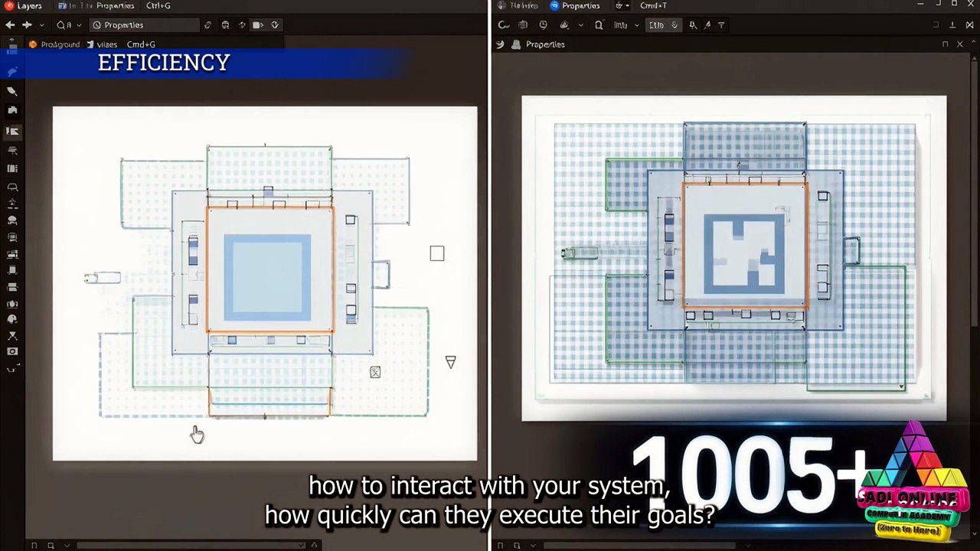Click the link icon right of the Properties field
980x551 pixels.
pos(207,25)
